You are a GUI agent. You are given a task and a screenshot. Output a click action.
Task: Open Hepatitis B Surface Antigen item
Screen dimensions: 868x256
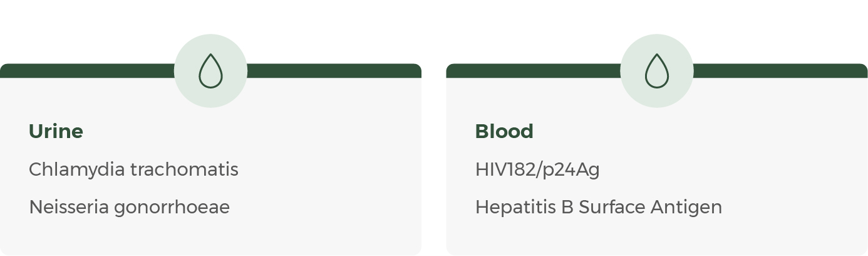tap(598, 207)
